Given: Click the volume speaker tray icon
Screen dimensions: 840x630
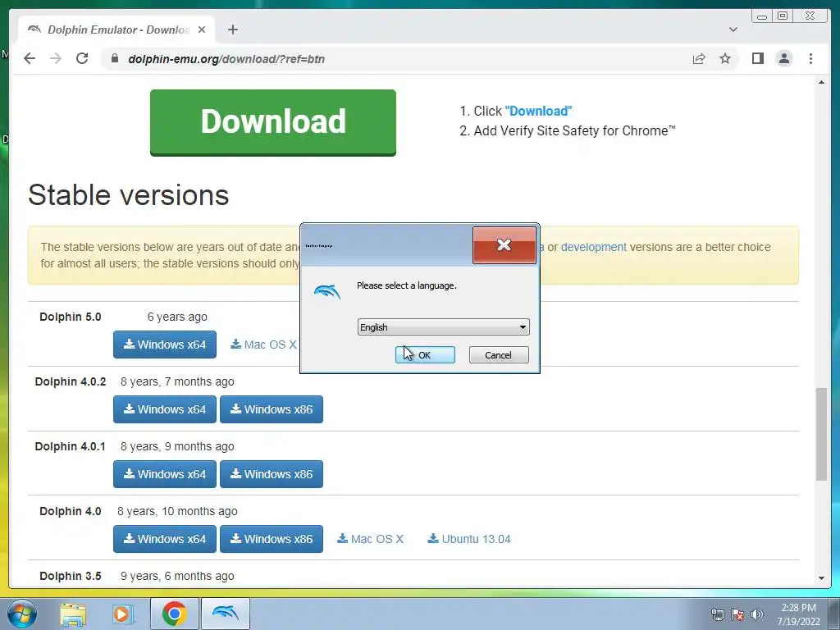Looking at the screenshot, I should tap(756, 614).
